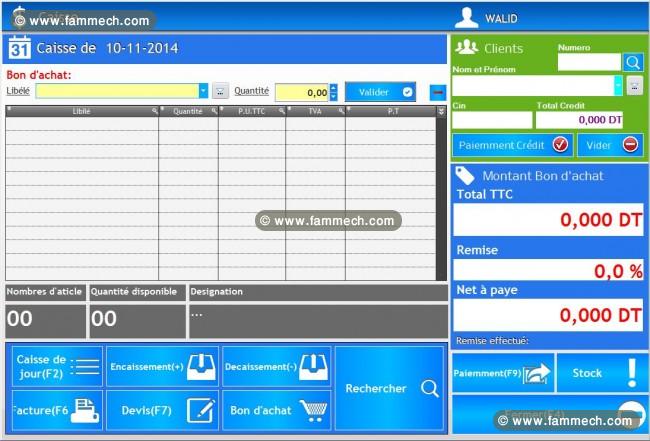Image resolution: width=650 pixels, height=441 pixels.
Task: Click the Valider button
Action: coord(380,92)
